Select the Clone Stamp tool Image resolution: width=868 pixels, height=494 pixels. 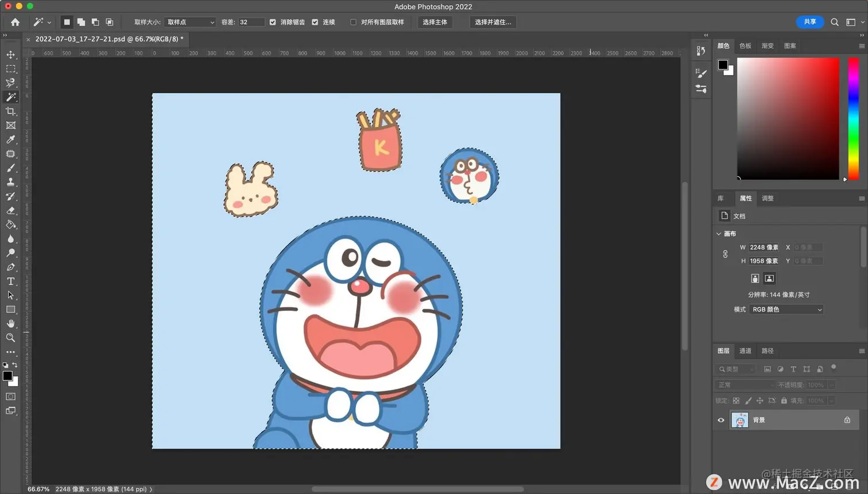(x=10, y=182)
